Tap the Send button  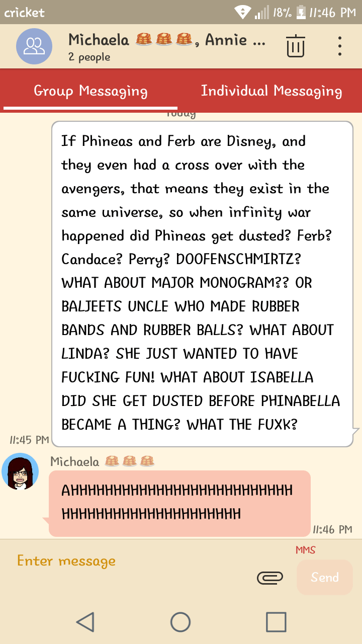coord(325,577)
